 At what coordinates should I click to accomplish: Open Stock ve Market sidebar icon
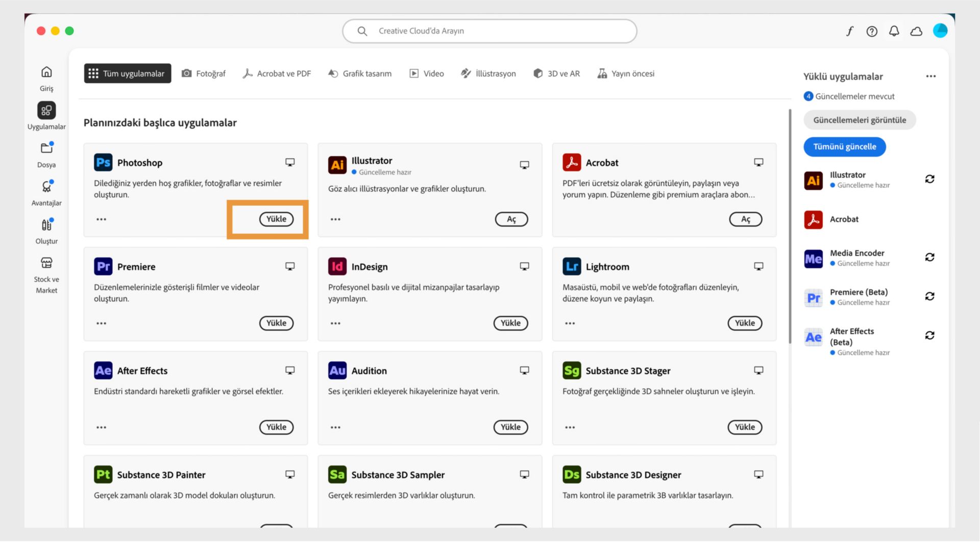click(46, 263)
